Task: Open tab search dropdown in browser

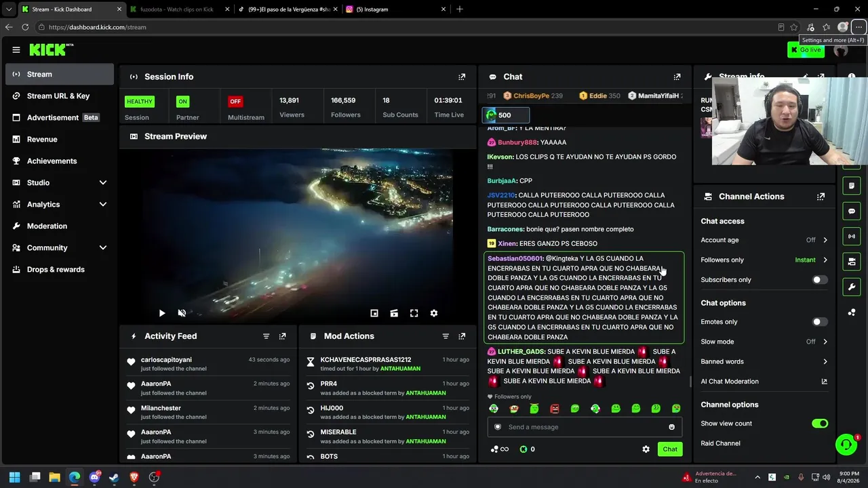Action: 9,9
